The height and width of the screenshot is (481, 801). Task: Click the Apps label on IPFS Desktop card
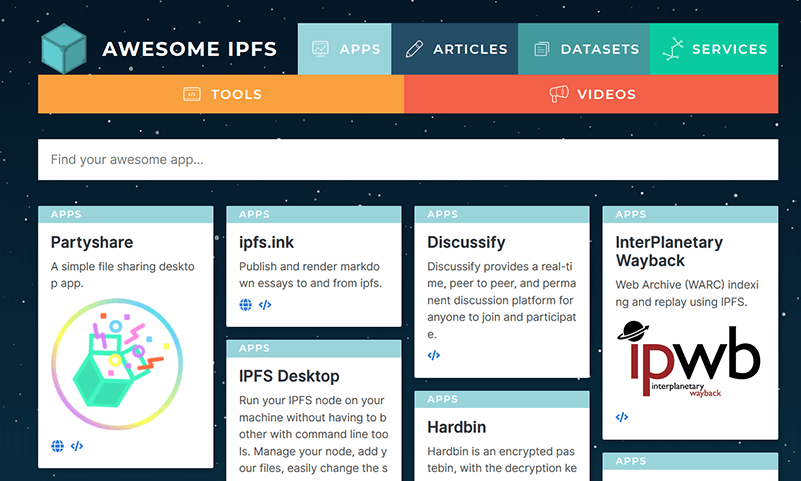point(254,348)
